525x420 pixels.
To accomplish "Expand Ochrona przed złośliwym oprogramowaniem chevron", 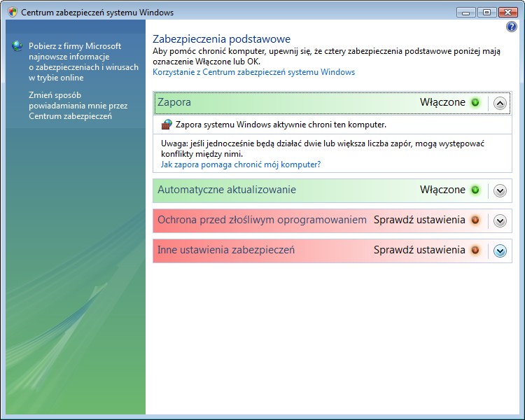I will (500, 221).
